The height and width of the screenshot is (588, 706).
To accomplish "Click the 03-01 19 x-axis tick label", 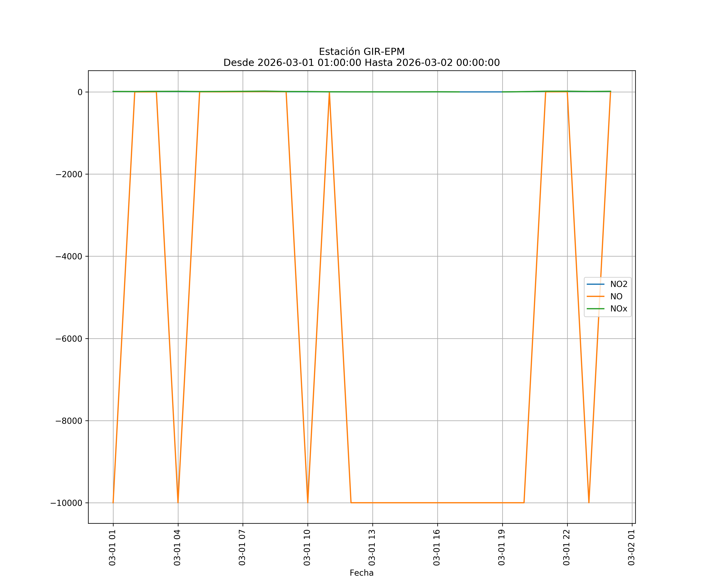I will [x=502, y=548].
